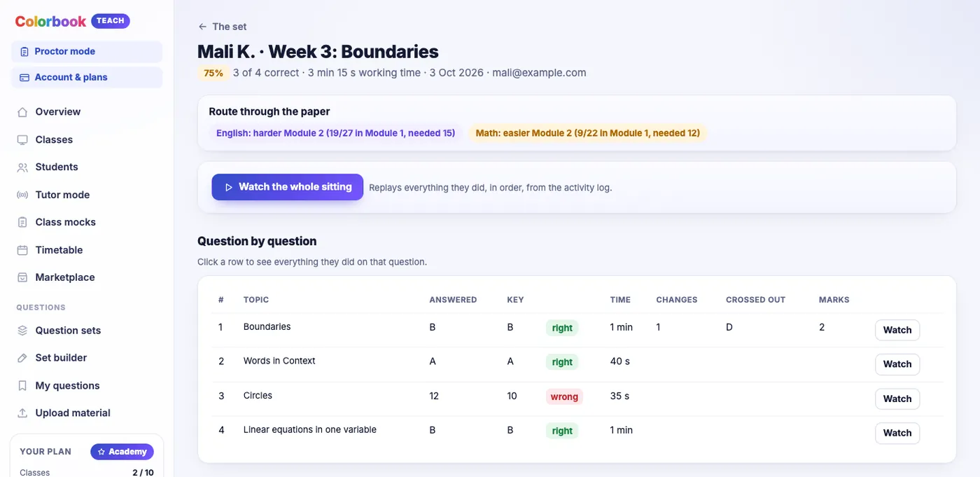Viewport: 980px width, 477px height.
Task: Click the wrong badge on Circles row
Action: (x=564, y=397)
